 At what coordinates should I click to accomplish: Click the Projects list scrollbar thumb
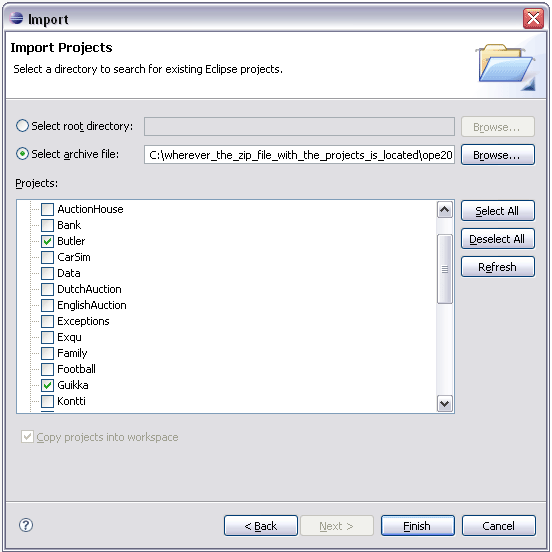445,269
